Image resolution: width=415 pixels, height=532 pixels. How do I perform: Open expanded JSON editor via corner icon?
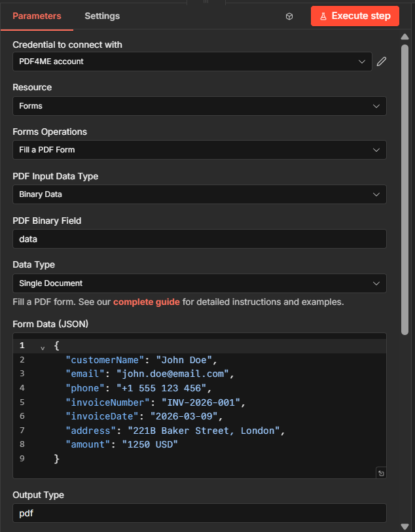pos(380,472)
